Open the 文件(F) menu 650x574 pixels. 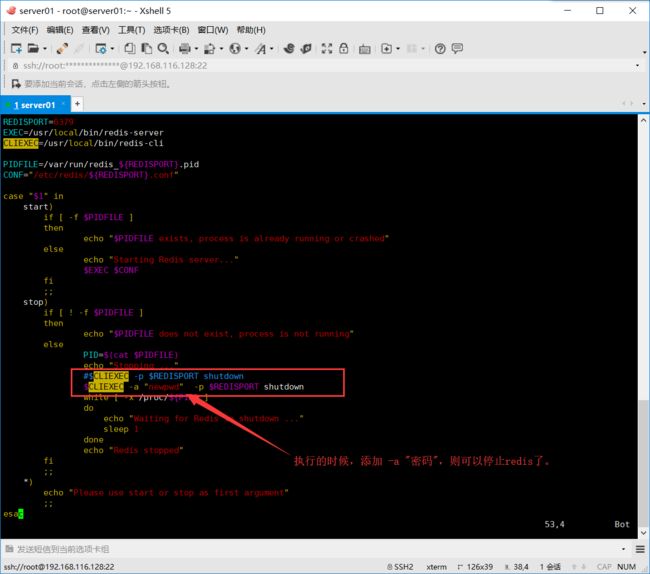(x=24, y=30)
